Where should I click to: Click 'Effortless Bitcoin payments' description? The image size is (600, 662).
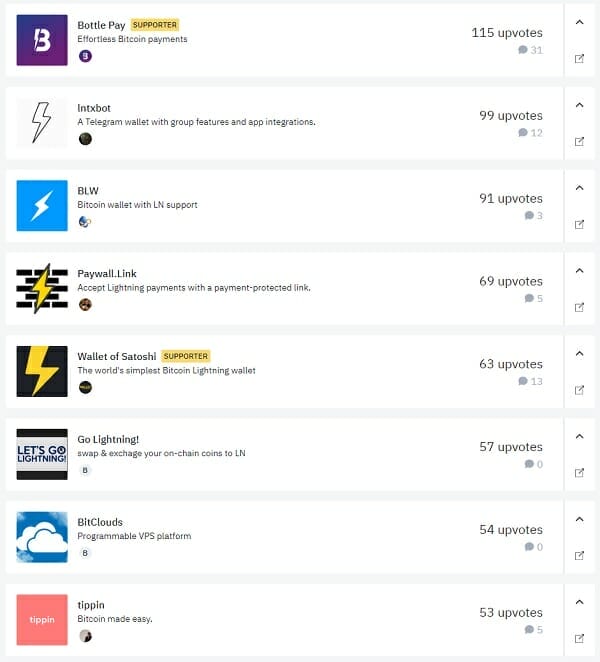132,39
